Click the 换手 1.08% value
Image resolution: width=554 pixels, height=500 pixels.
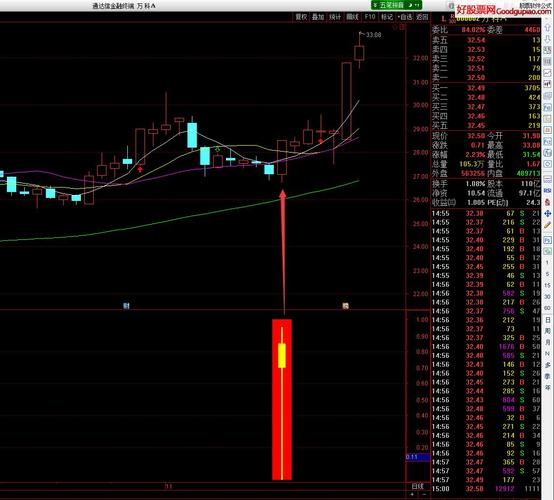(x=476, y=184)
